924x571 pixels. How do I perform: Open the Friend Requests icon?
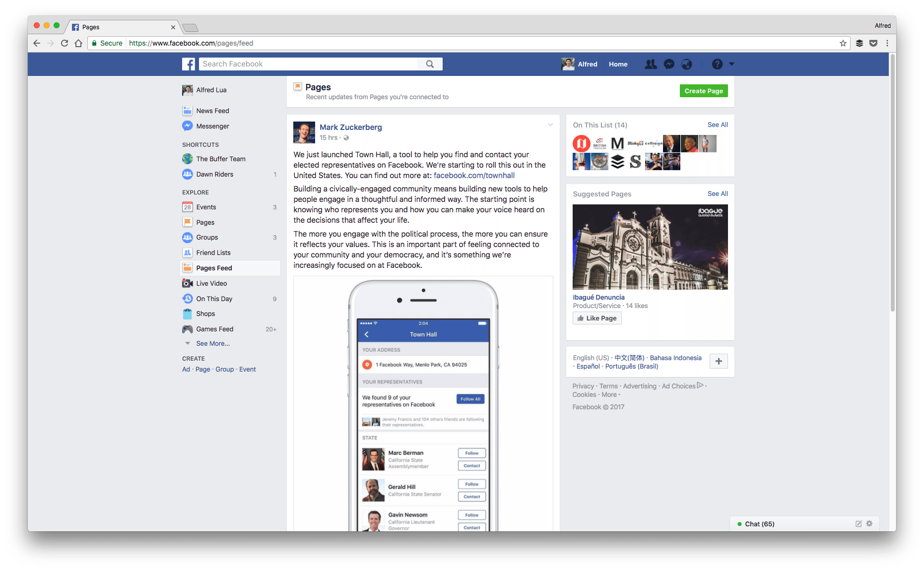(x=651, y=64)
